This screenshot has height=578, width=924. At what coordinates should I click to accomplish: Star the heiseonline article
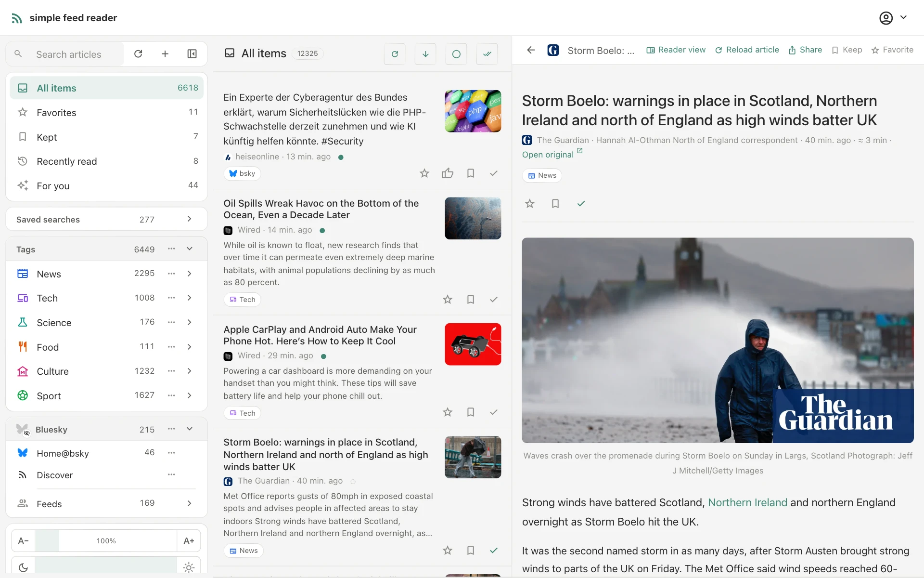[424, 173]
